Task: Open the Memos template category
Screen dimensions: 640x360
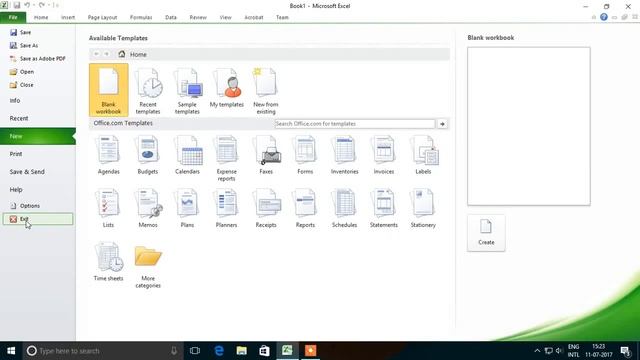Action: [148, 208]
